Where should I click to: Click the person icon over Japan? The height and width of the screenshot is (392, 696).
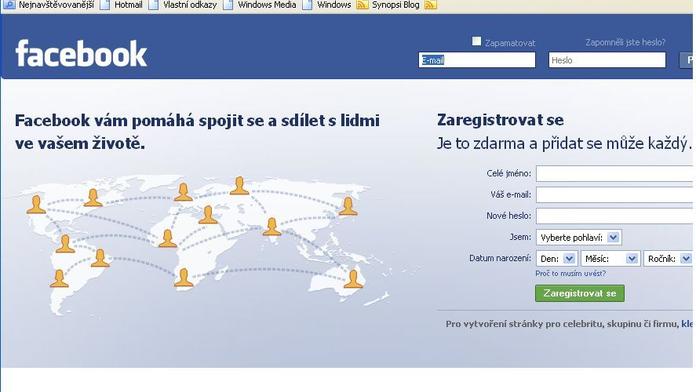[348, 206]
